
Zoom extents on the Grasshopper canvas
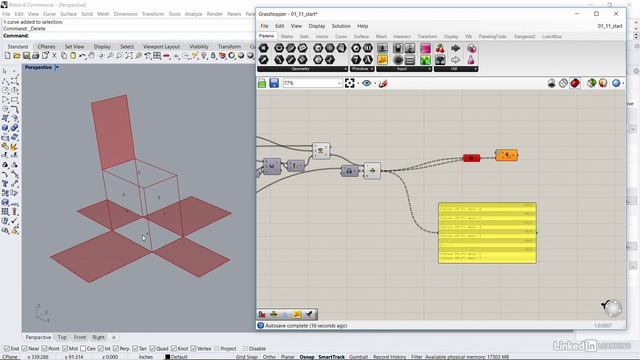(349, 83)
